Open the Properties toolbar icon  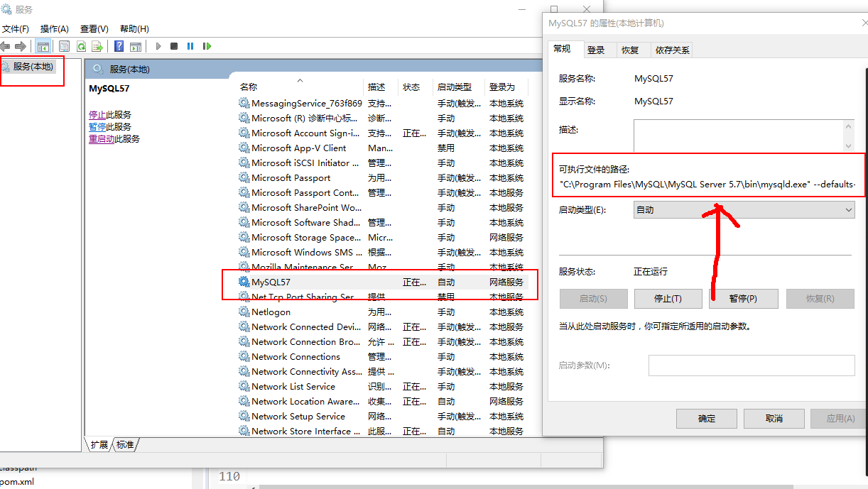point(64,46)
